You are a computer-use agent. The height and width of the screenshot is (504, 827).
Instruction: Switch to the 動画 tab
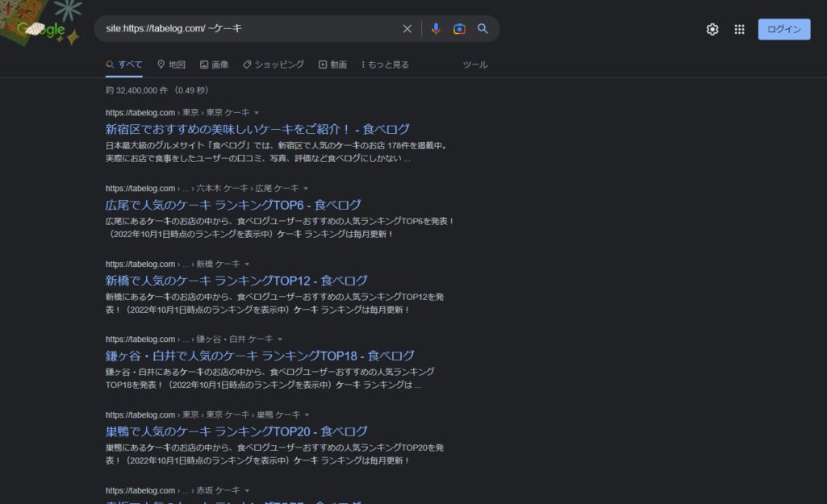(x=332, y=65)
